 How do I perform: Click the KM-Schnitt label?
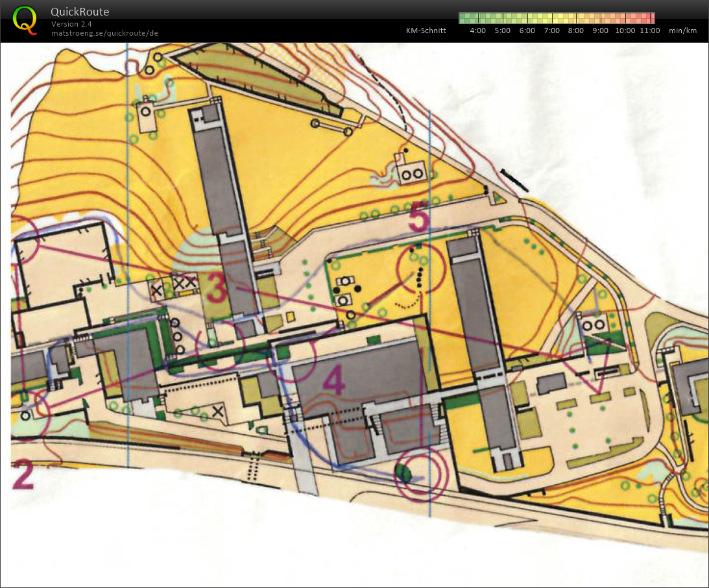426,31
